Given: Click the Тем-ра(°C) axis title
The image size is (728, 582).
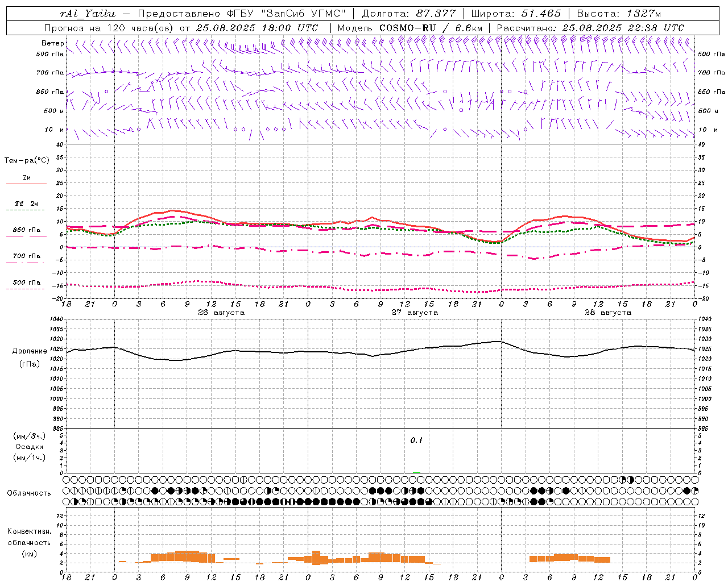Looking at the screenshot, I should [x=27, y=161].
